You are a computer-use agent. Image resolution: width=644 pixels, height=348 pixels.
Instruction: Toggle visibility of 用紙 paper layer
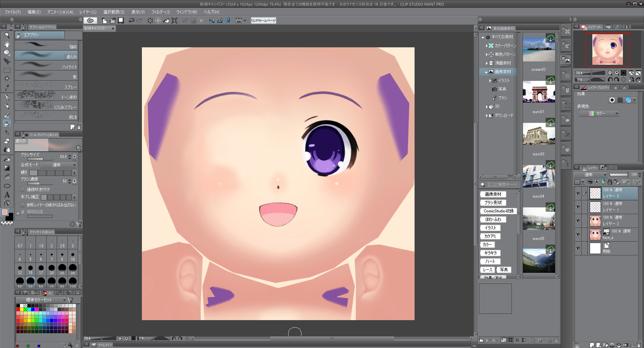[x=578, y=248]
